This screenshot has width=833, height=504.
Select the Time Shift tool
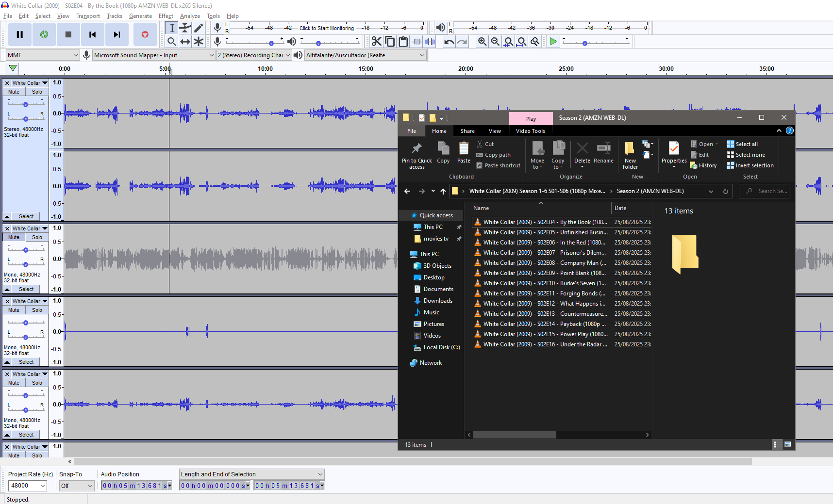(185, 42)
